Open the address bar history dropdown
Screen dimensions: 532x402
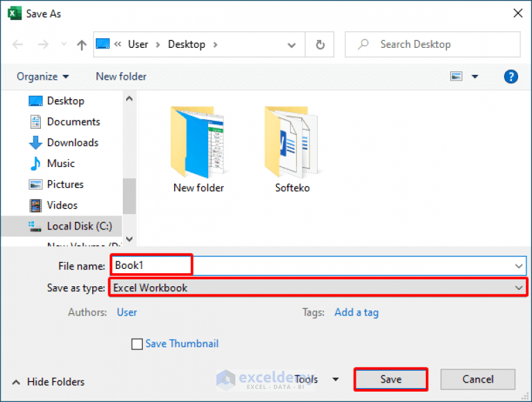click(x=291, y=45)
